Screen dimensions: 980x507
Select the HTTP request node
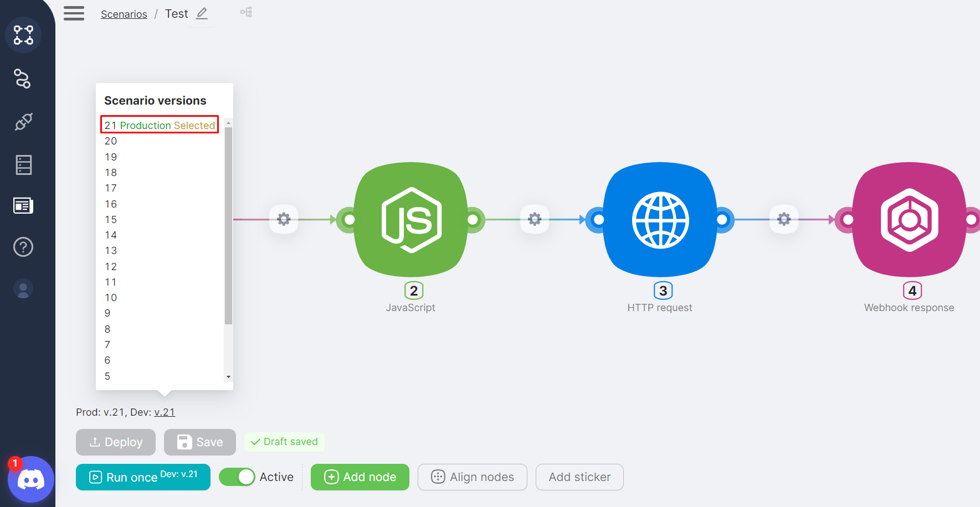click(660, 220)
